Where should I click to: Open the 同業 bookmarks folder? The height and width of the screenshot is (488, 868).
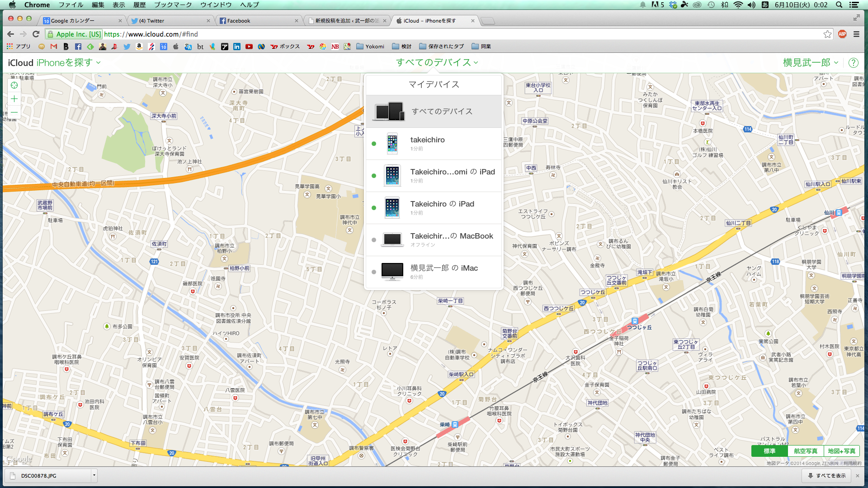[x=481, y=47]
